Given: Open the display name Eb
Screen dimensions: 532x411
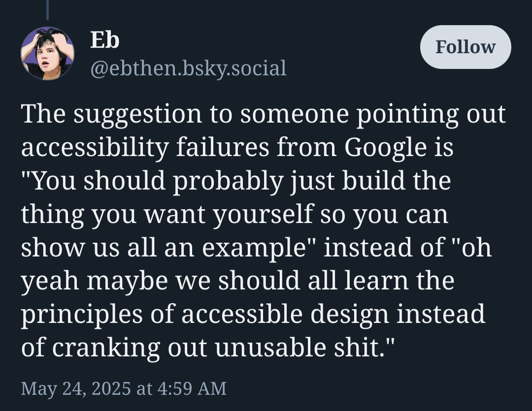Looking at the screenshot, I should pos(104,40).
